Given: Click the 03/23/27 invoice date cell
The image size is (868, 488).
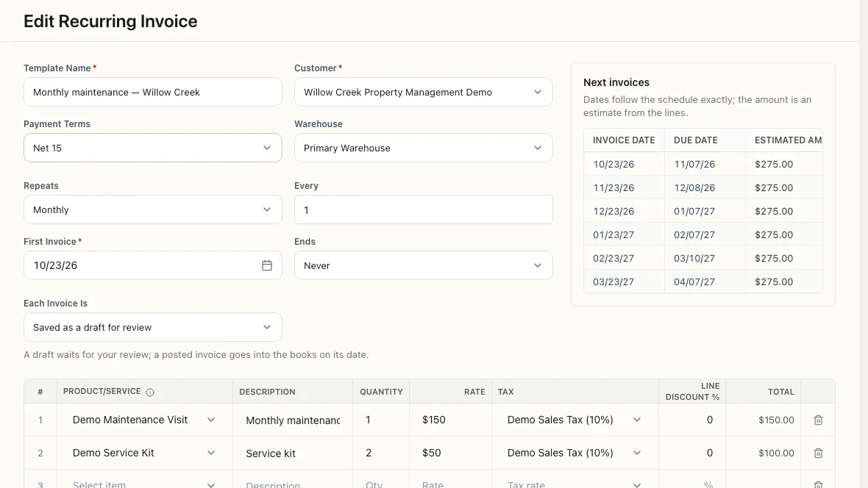Looking at the screenshot, I should (624, 281).
